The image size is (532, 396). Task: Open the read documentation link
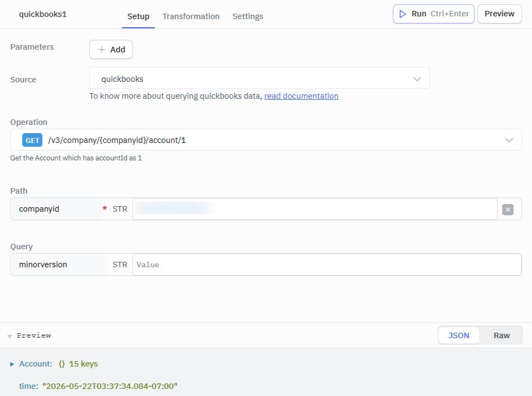click(x=301, y=96)
